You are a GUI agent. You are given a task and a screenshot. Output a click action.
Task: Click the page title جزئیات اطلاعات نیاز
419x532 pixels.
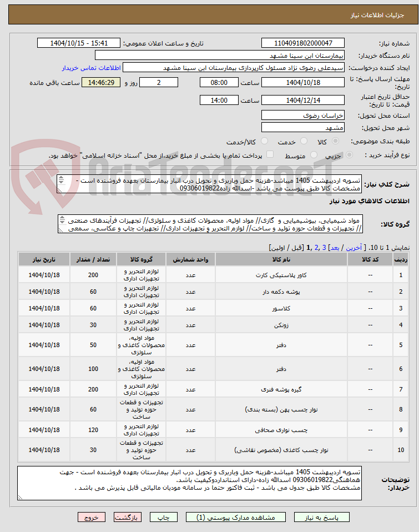tap(377, 15)
